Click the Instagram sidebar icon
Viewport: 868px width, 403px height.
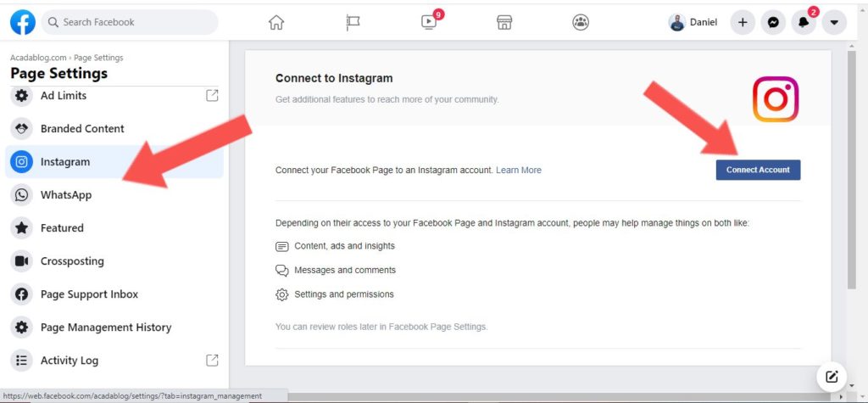tap(21, 162)
